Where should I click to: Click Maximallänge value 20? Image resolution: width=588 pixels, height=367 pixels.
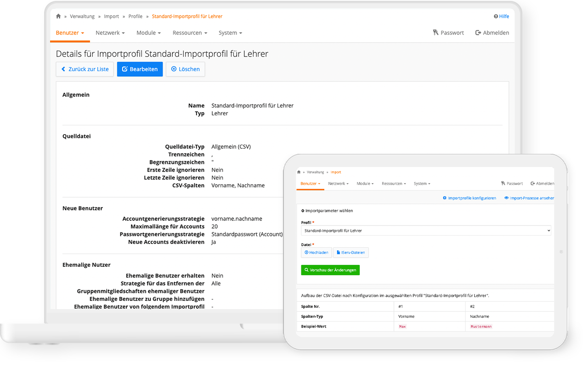(x=215, y=226)
